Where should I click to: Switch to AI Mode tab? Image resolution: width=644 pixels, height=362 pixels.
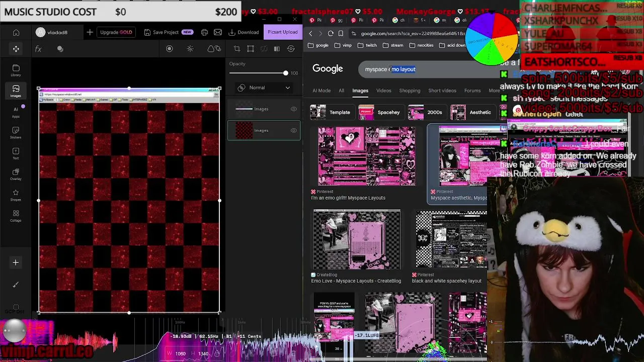(x=321, y=90)
